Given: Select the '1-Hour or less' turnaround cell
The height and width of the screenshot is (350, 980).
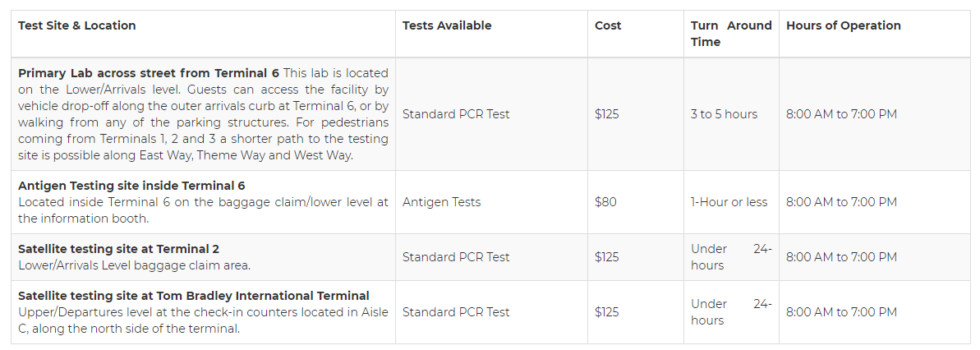Looking at the screenshot, I should [x=729, y=202].
